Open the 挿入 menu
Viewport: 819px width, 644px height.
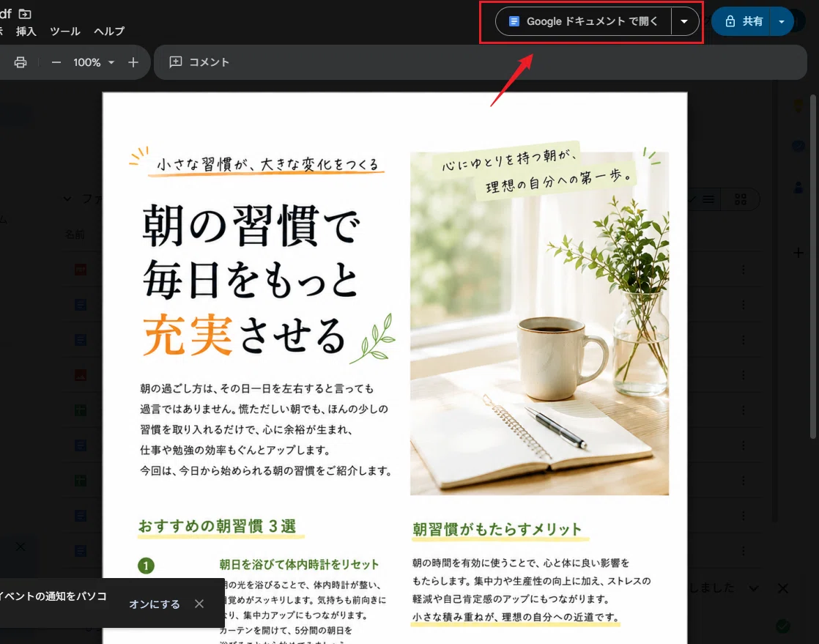coord(26,32)
